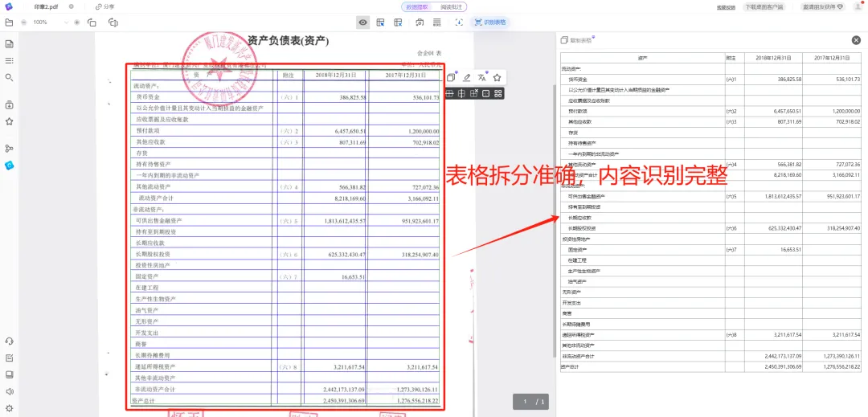Open the branch graph sidebar icon
The height and width of the screenshot is (417, 868).
coord(9,148)
